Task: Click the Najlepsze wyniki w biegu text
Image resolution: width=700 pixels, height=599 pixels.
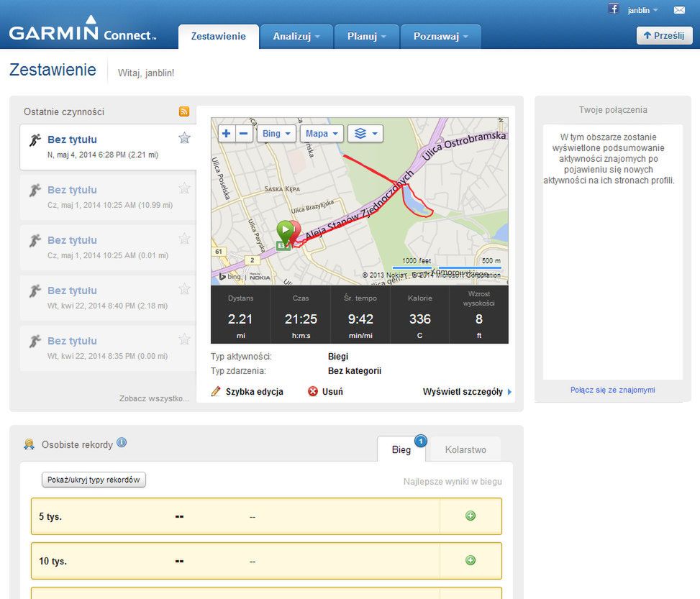Action: (x=453, y=482)
